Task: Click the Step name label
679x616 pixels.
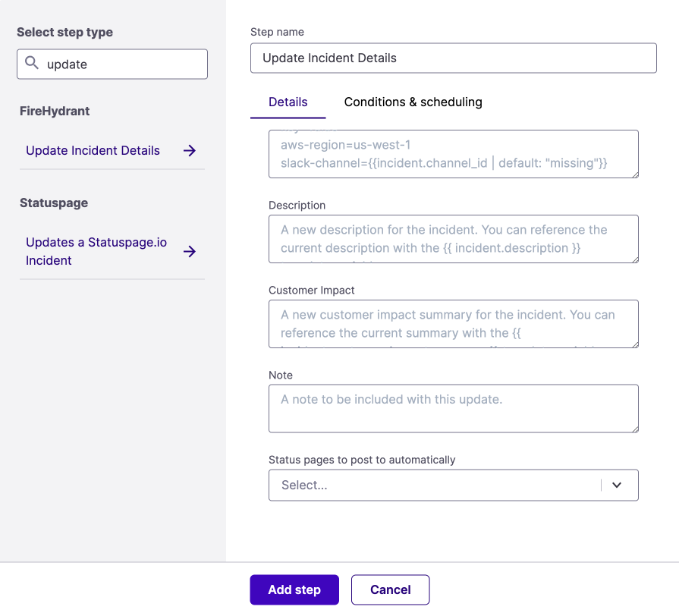Action: [277, 32]
